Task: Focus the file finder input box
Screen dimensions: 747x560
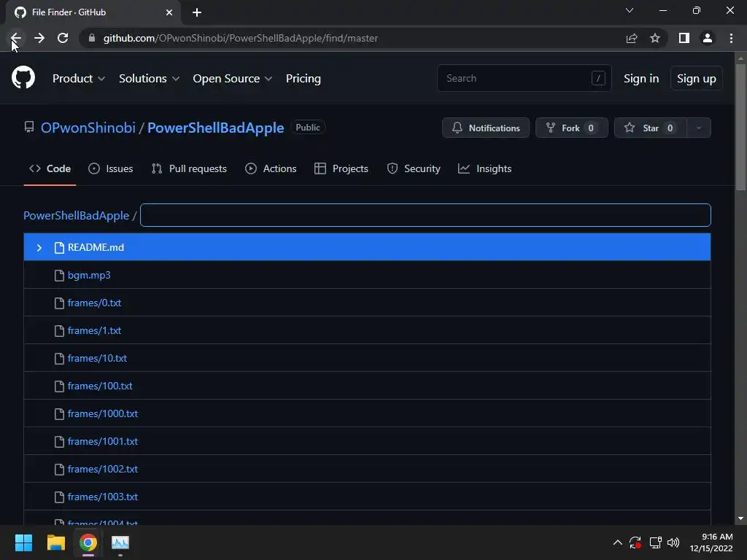Action: tap(425, 215)
